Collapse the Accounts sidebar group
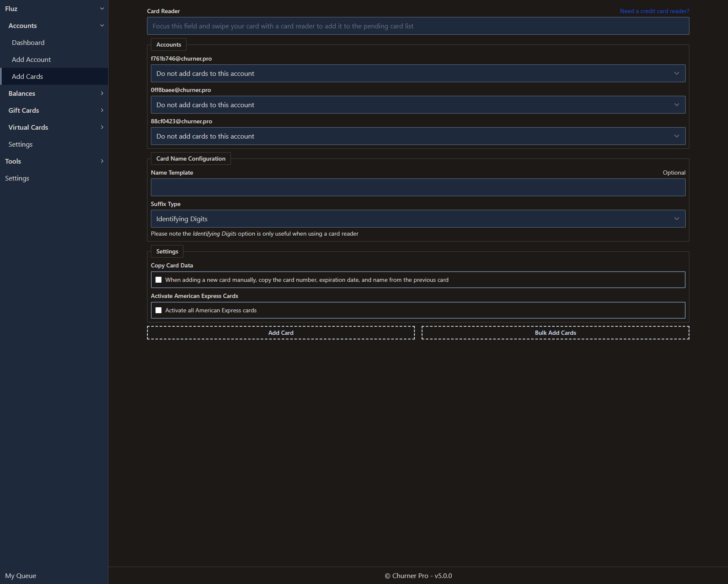This screenshot has width=728, height=584. coord(102,25)
